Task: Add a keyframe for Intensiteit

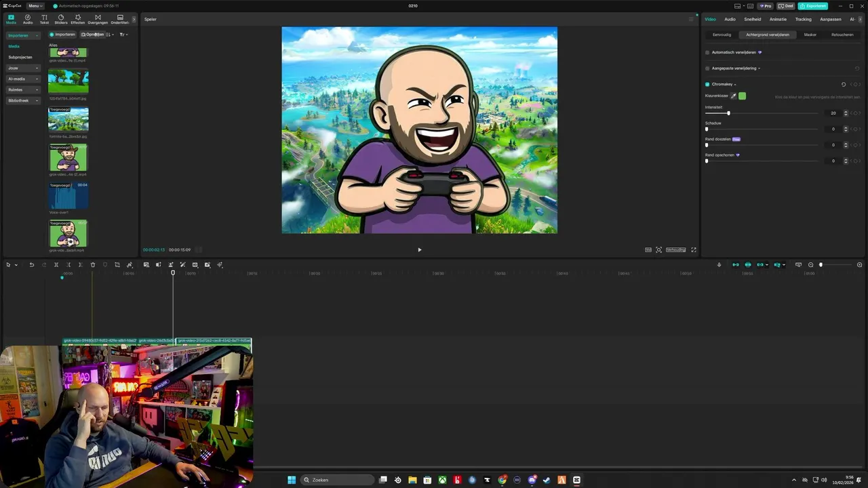Action: coord(857,113)
